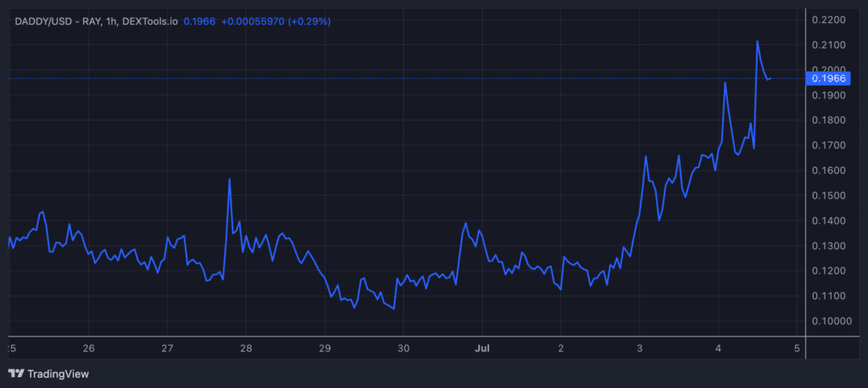Click the date label 27 on time axis
Screen dimensions: 868x388
(x=167, y=349)
